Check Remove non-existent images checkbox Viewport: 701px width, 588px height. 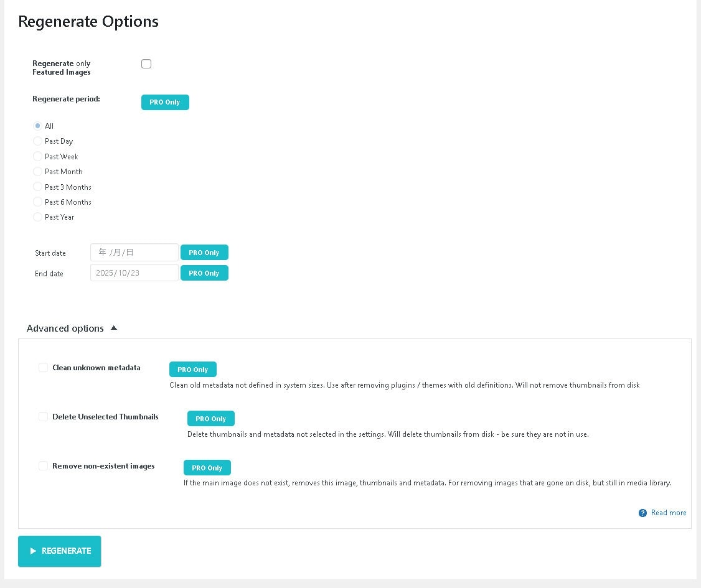click(43, 466)
